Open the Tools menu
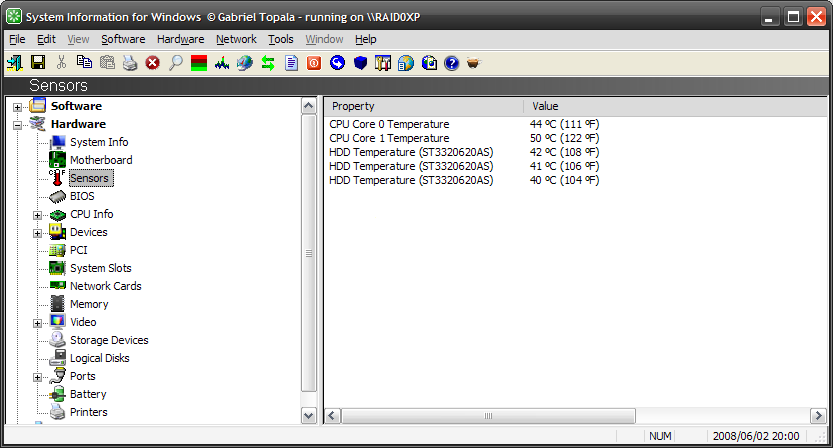This screenshot has height=448, width=833. point(280,39)
